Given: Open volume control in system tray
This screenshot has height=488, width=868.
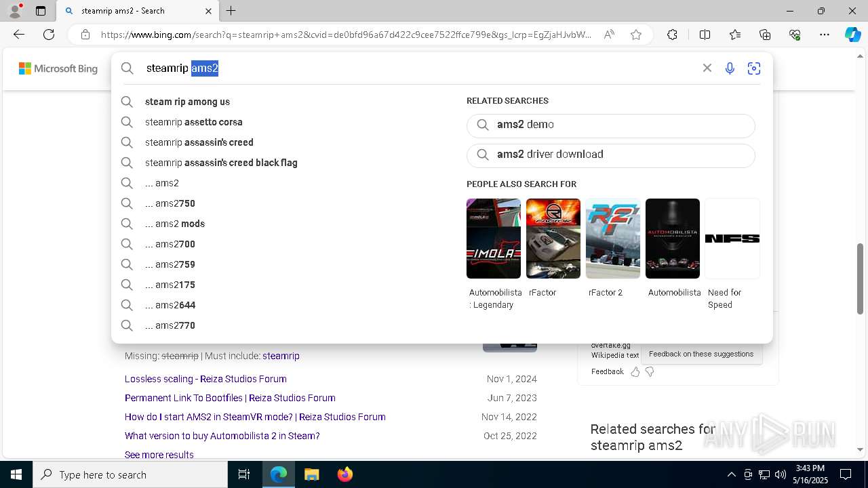Looking at the screenshot, I should (x=780, y=474).
